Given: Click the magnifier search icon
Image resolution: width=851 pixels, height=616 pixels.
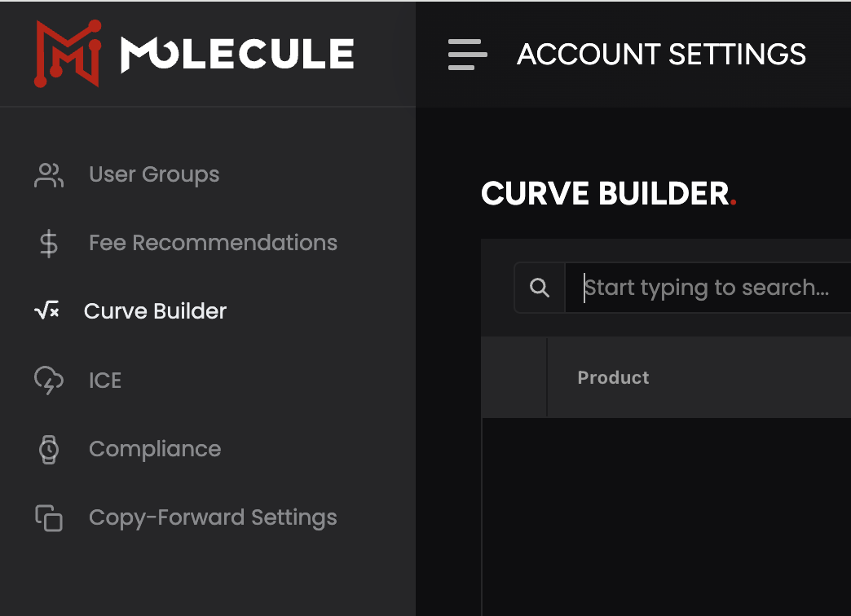Looking at the screenshot, I should (539, 288).
